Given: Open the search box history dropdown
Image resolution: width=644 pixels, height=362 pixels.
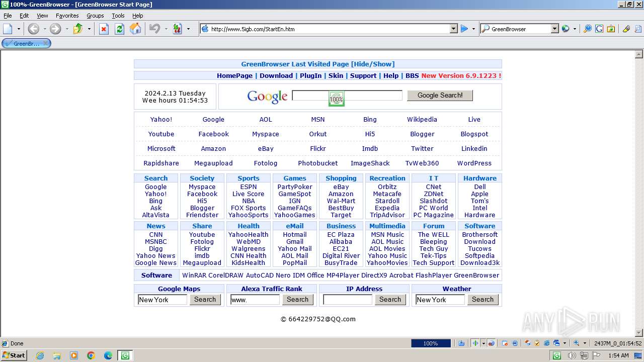Looking at the screenshot, I should [x=555, y=29].
